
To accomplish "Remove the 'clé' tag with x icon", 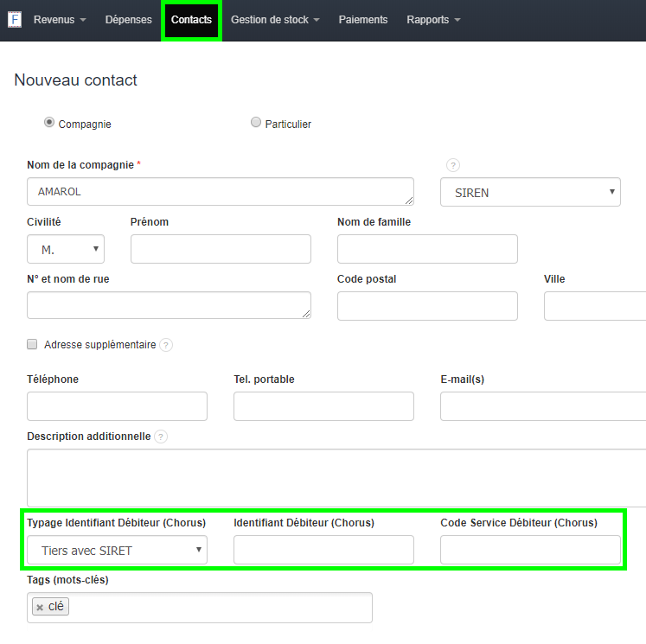I will 40,607.
